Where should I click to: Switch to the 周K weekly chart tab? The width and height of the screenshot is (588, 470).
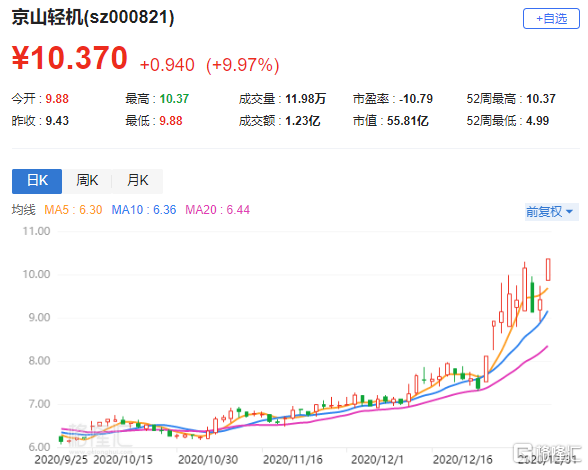click(x=87, y=181)
